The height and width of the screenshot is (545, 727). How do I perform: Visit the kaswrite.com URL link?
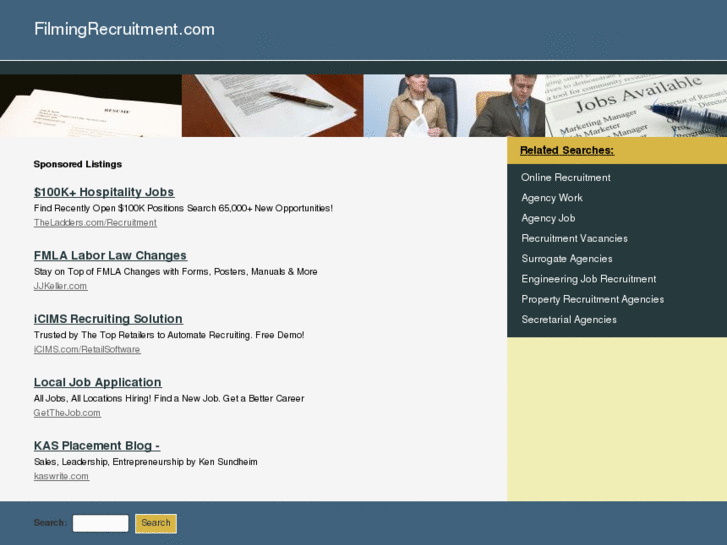point(61,476)
